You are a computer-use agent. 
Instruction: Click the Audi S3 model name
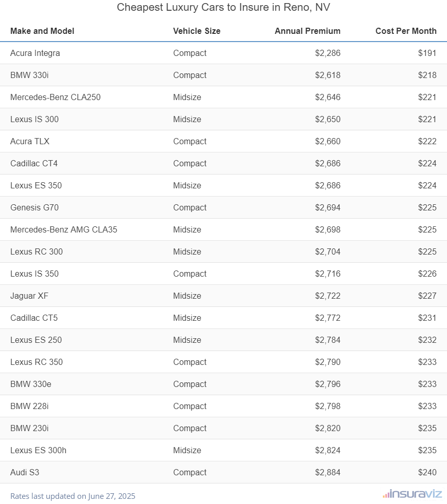coord(25,472)
